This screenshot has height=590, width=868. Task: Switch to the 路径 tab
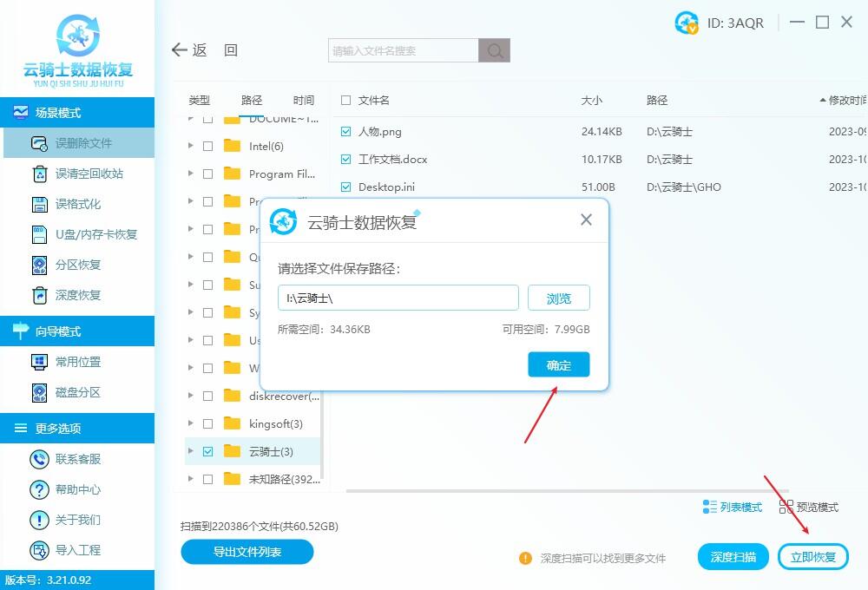click(x=252, y=100)
